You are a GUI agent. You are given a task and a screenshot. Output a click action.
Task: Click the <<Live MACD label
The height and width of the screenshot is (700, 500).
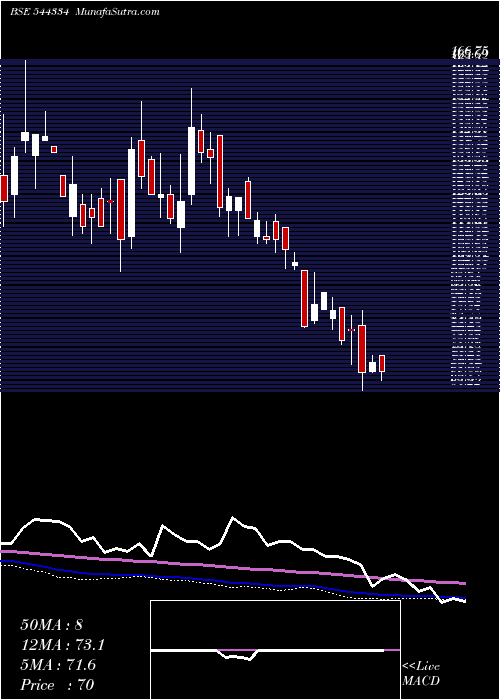coord(421,674)
